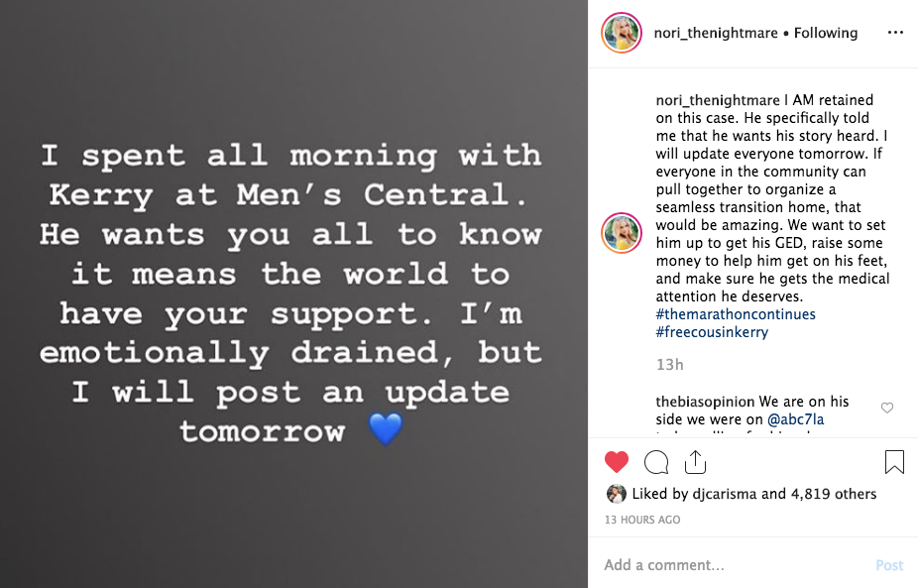Visit thebiasopinion's profile from comment
Image resolution: width=918 pixels, height=588 pixels.
(705, 402)
